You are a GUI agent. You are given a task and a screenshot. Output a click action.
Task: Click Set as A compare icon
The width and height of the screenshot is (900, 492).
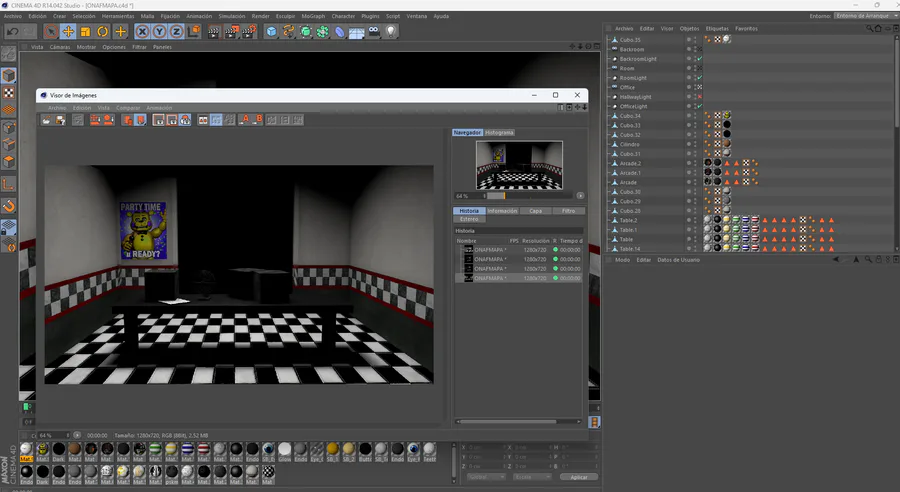[x=245, y=119]
